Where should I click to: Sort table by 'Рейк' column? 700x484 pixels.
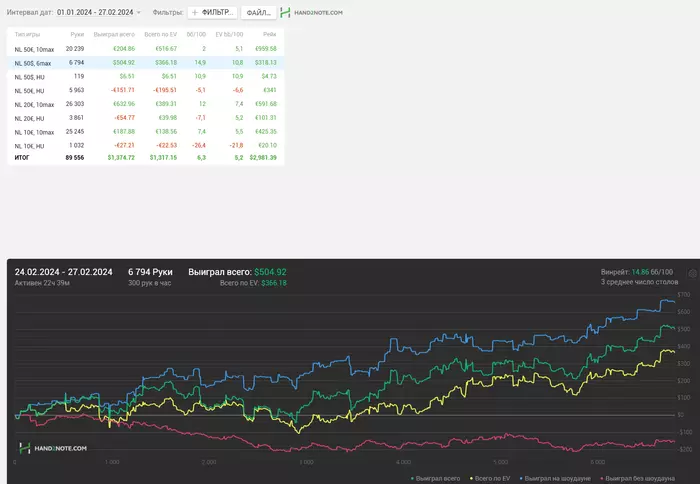270,34
